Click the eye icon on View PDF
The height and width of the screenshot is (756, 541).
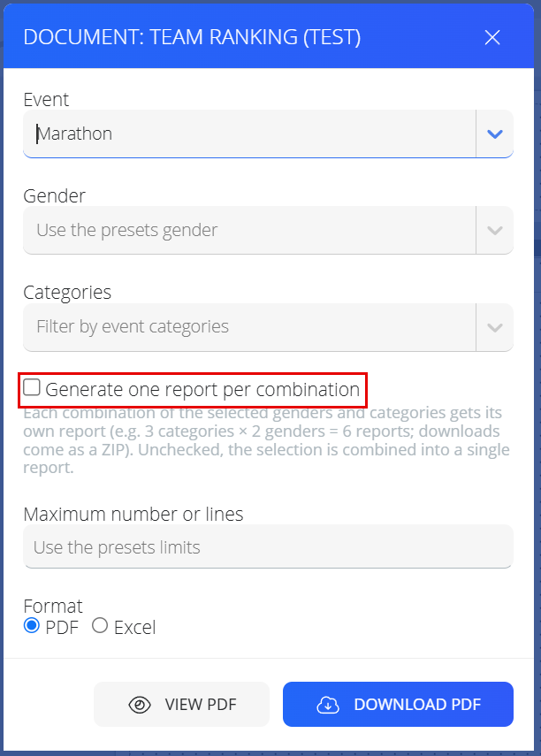(x=140, y=705)
